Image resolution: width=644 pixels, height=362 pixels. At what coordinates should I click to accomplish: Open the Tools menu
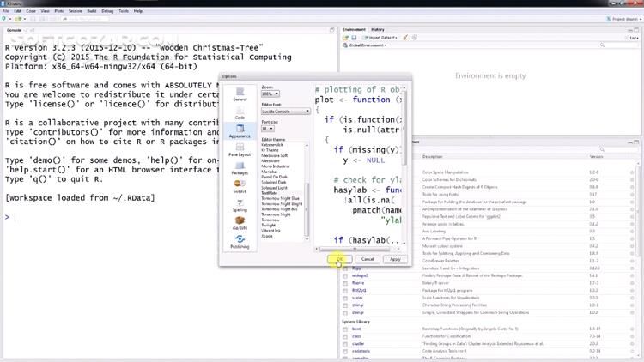[x=124, y=11]
